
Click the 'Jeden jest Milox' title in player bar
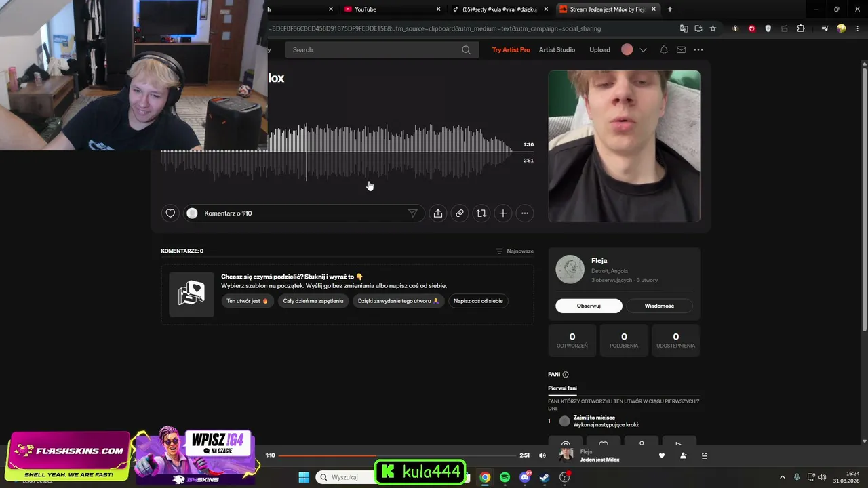click(599, 460)
